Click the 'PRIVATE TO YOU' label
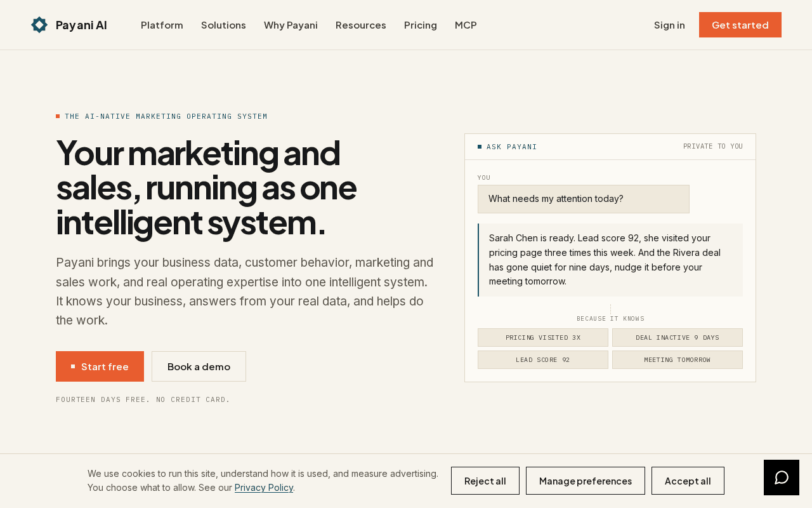The height and width of the screenshot is (508, 812). pyautogui.click(x=713, y=146)
